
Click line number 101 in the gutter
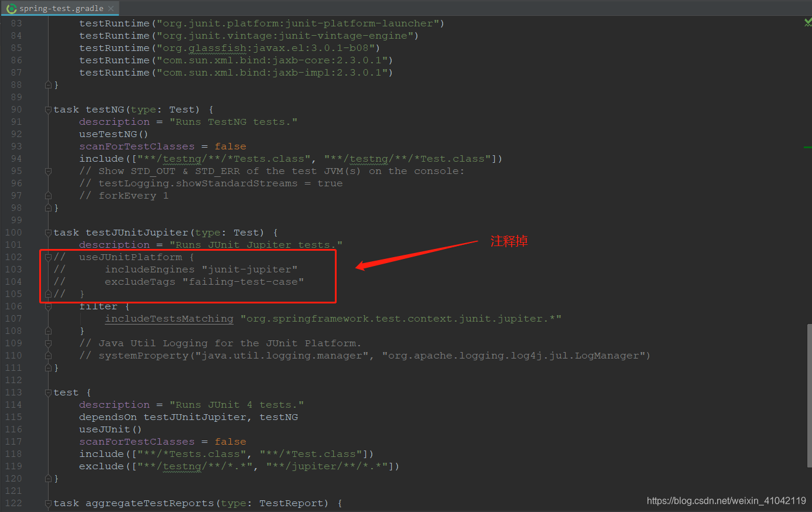tap(13, 245)
